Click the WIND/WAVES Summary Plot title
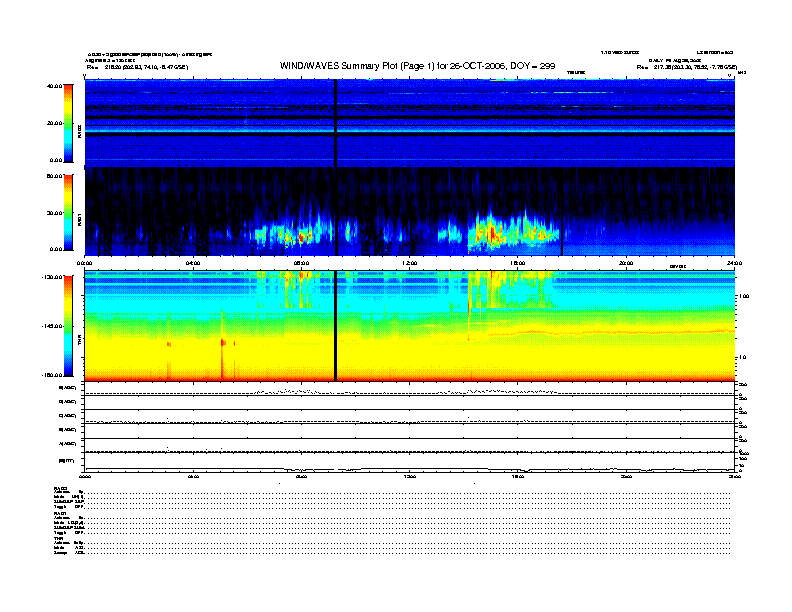Image resolution: width=792 pixels, height=612 pixels. pos(417,66)
